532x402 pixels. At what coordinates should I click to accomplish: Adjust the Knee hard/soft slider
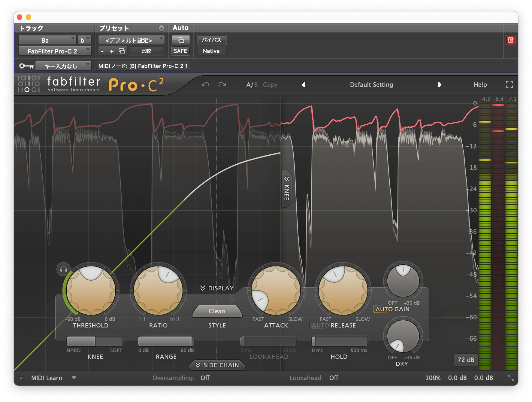point(95,341)
